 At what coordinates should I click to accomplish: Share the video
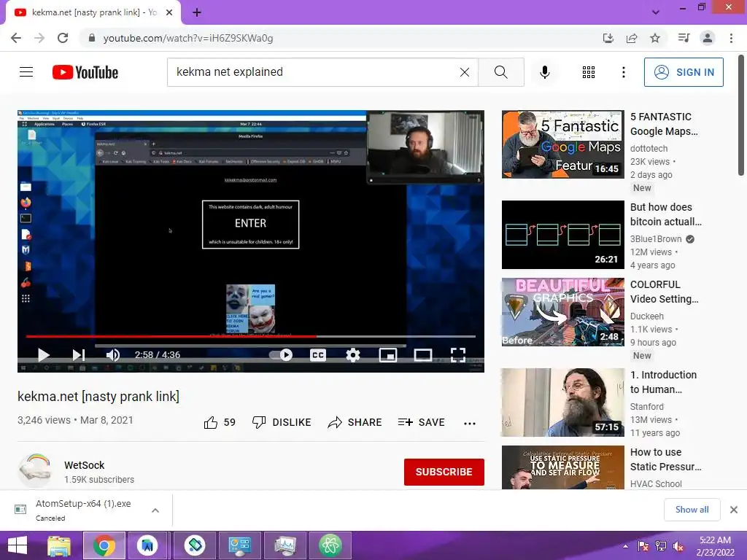pyautogui.click(x=355, y=422)
